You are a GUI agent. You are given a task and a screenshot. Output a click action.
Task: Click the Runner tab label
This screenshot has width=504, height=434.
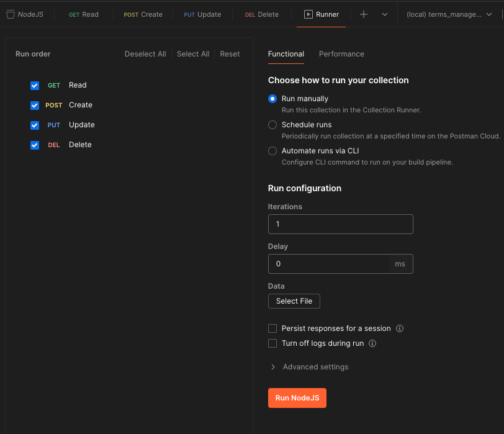coord(327,14)
